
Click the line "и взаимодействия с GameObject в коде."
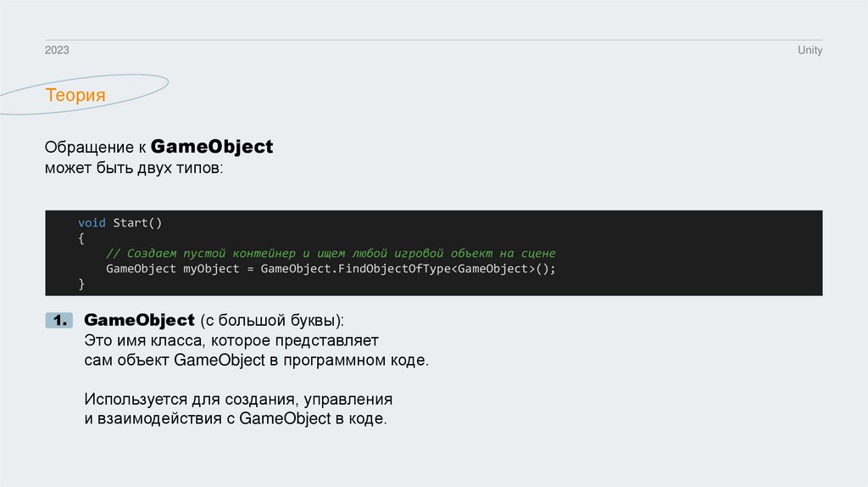(x=235, y=419)
